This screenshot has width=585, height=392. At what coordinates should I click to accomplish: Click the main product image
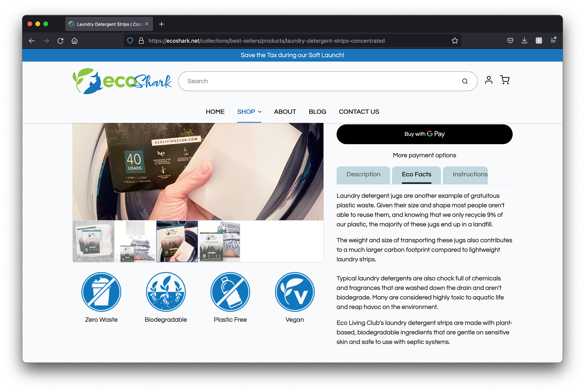(x=198, y=171)
